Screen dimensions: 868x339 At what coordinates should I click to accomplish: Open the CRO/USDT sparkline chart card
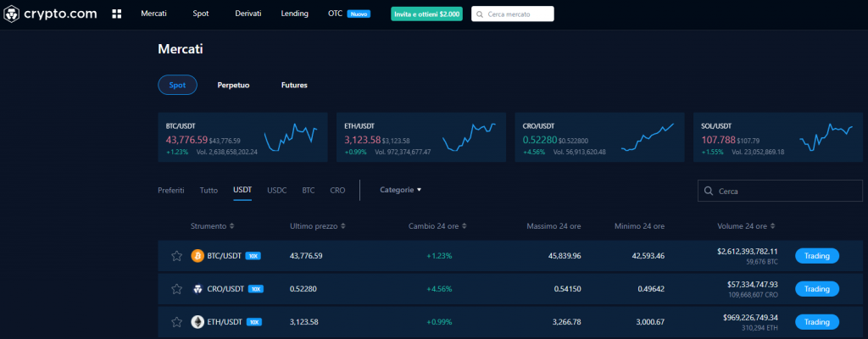599,137
